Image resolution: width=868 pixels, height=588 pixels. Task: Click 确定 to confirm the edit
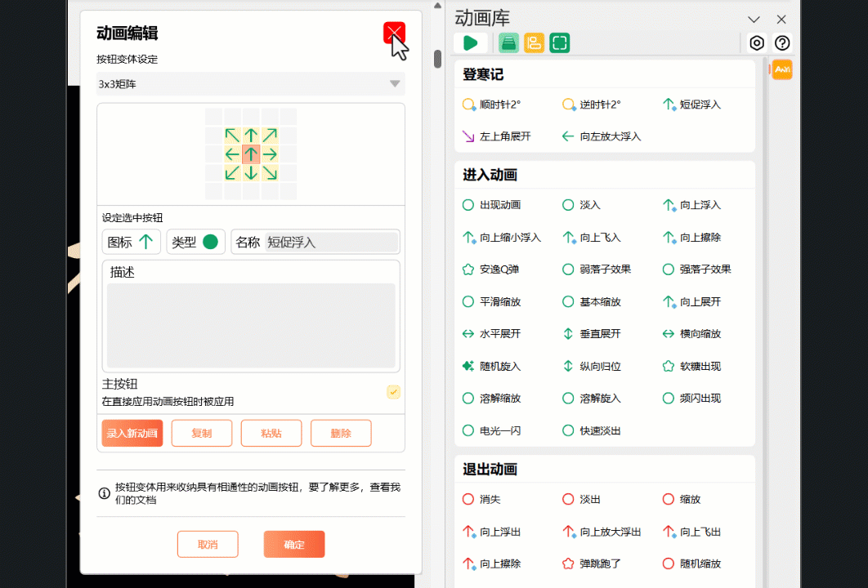coord(293,543)
